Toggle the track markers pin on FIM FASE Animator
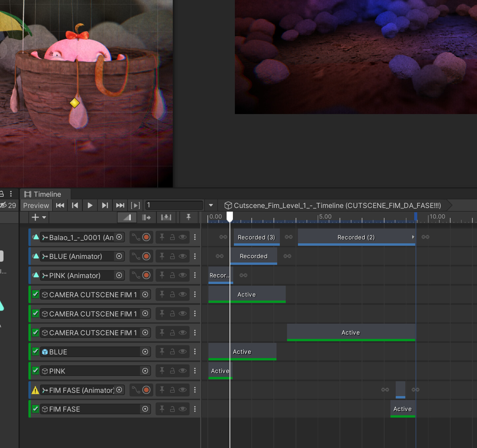Image resolution: width=477 pixels, height=448 pixels. click(162, 390)
